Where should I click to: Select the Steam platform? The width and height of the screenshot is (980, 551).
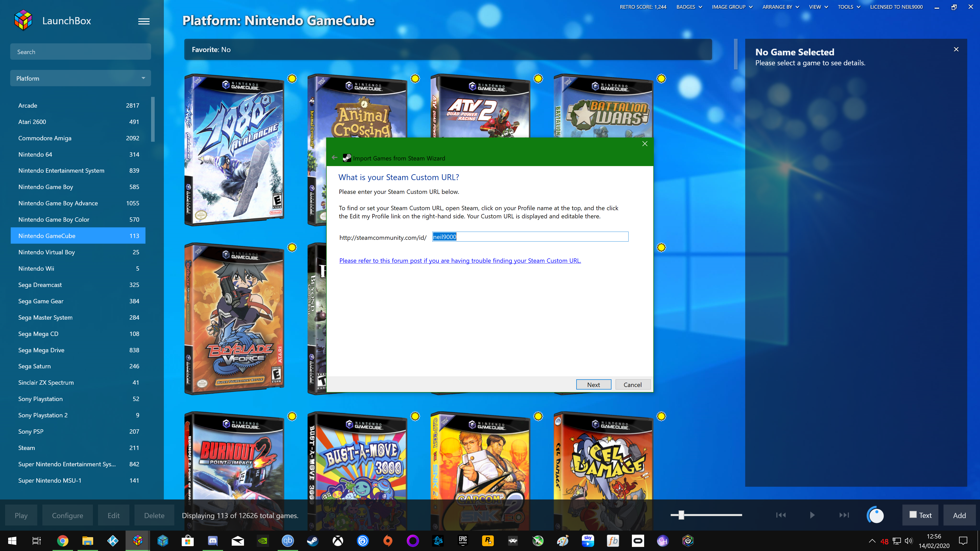[78, 448]
